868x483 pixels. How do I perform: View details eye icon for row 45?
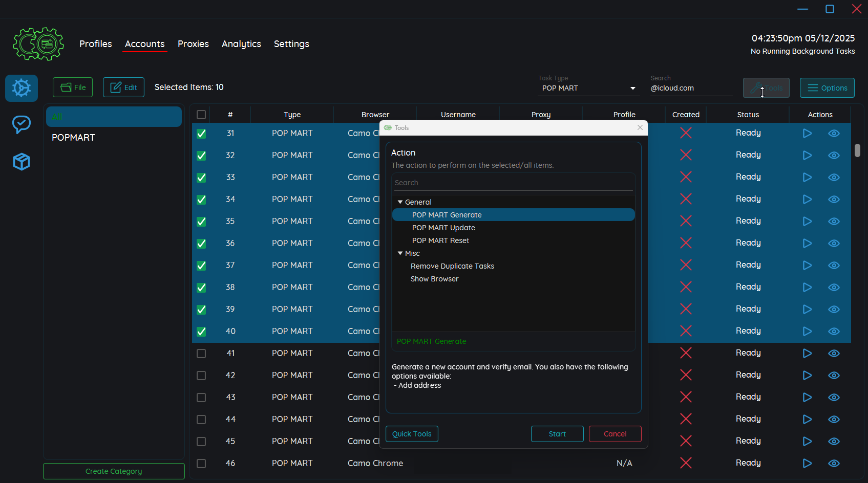click(834, 441)
